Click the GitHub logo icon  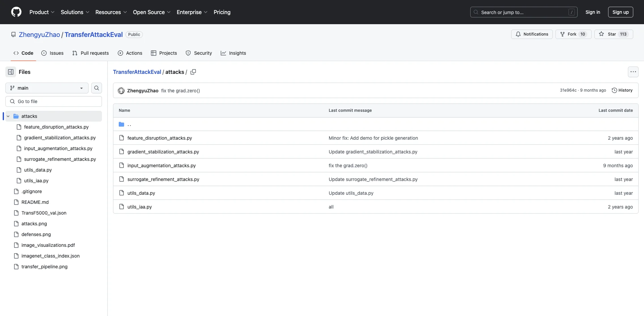click(x=16, y=12)
